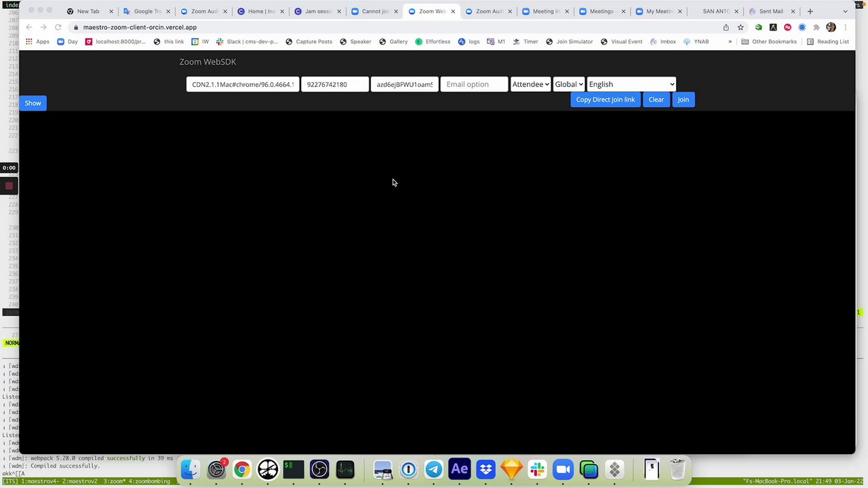The width and height of the screenshot is (868, 488).
Task: Click the name field starting CDN2.1.1Mac
Action: point(243,84)
